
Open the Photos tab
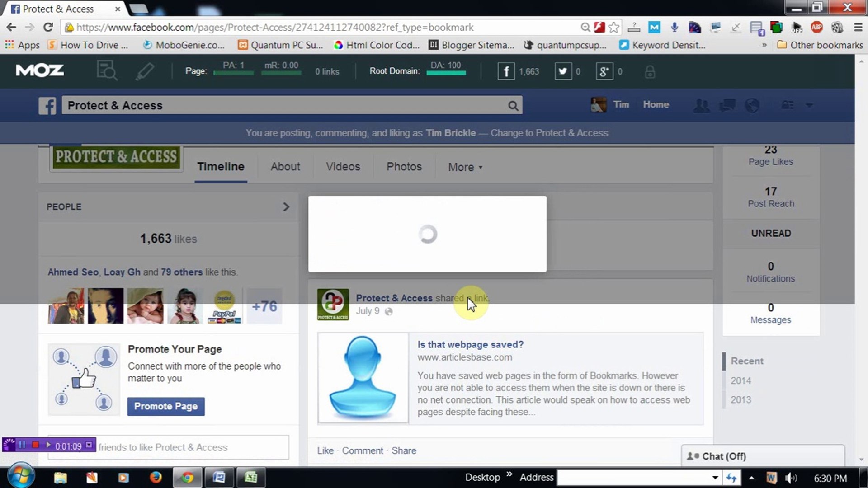point(403,167)
